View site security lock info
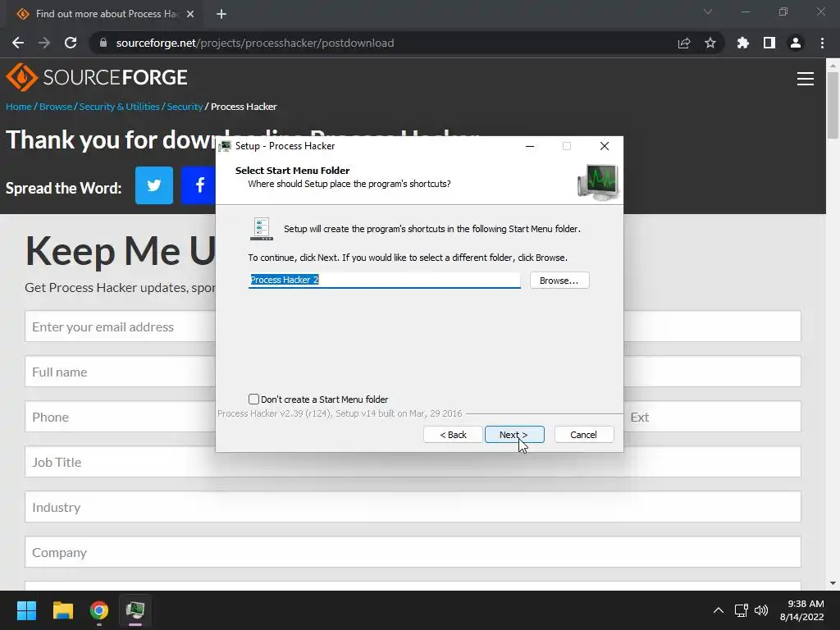The image size is (840, 630). coord(103,43)
